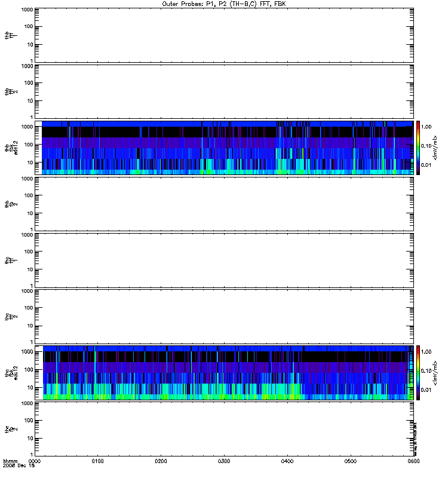
Task: Select the 'thc fbk edc12' panel y-axis title
Action: pyautogui.click(x=11, y=373)
